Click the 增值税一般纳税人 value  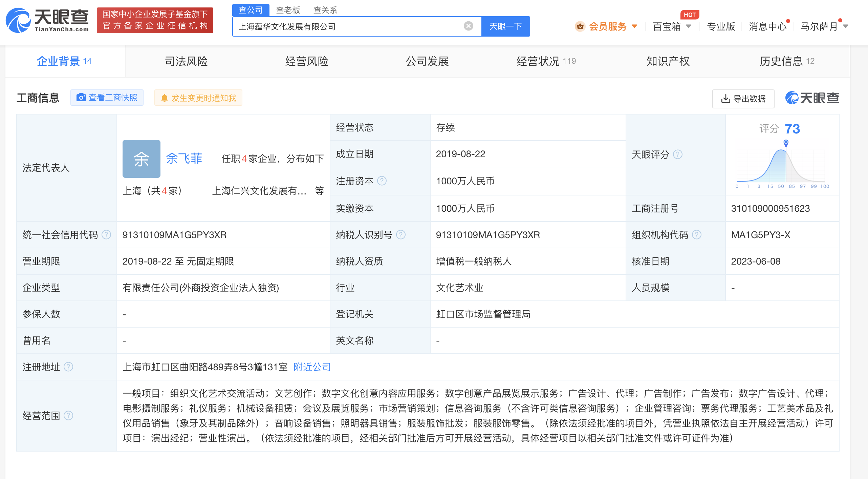tap(474, 261)
